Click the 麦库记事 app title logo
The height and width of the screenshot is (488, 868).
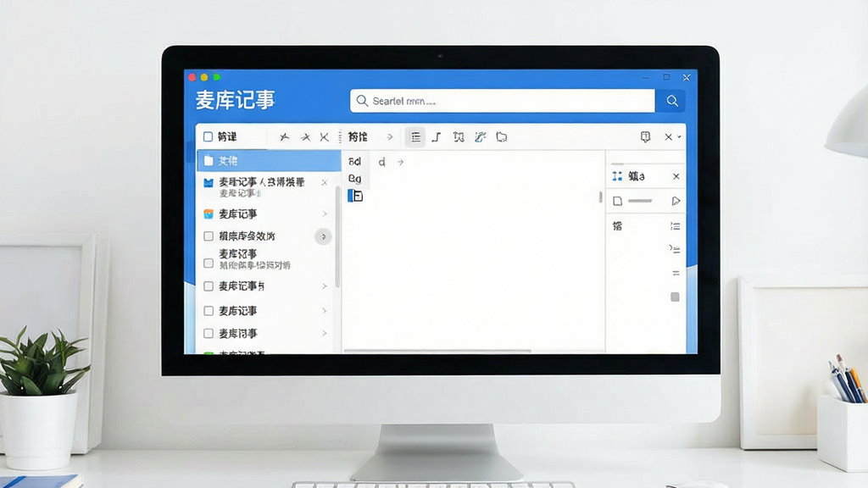pos(236,100)
